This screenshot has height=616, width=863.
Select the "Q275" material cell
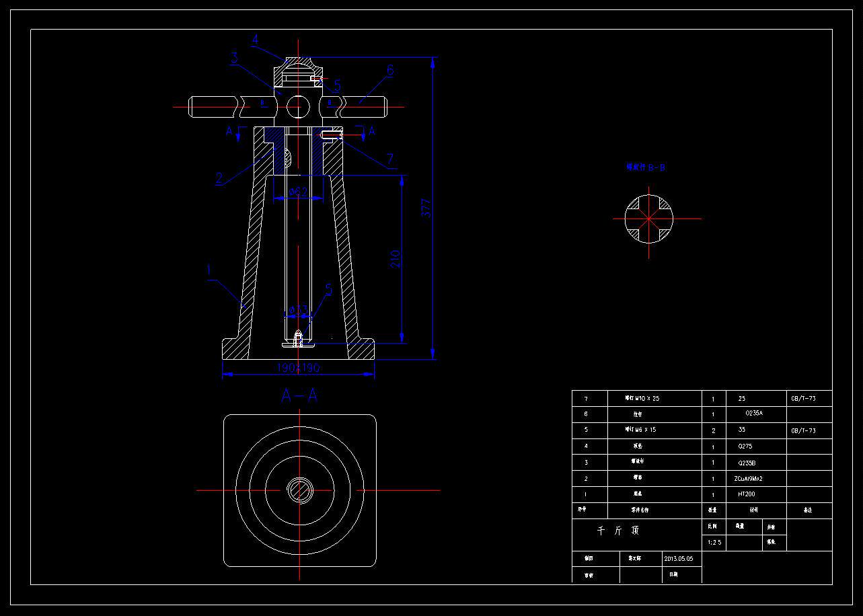pyautogui.click(x=745, y=447)
